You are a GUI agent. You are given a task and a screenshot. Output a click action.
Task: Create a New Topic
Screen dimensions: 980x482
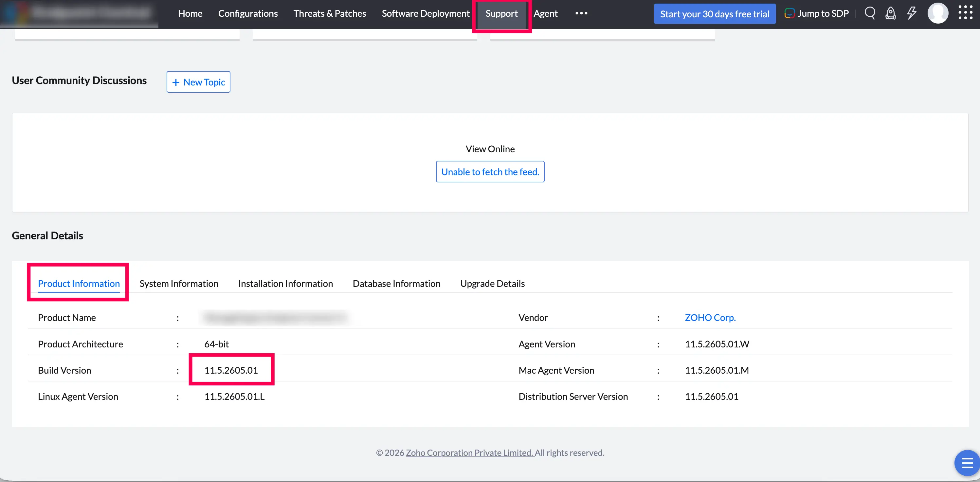coord(198,82)
